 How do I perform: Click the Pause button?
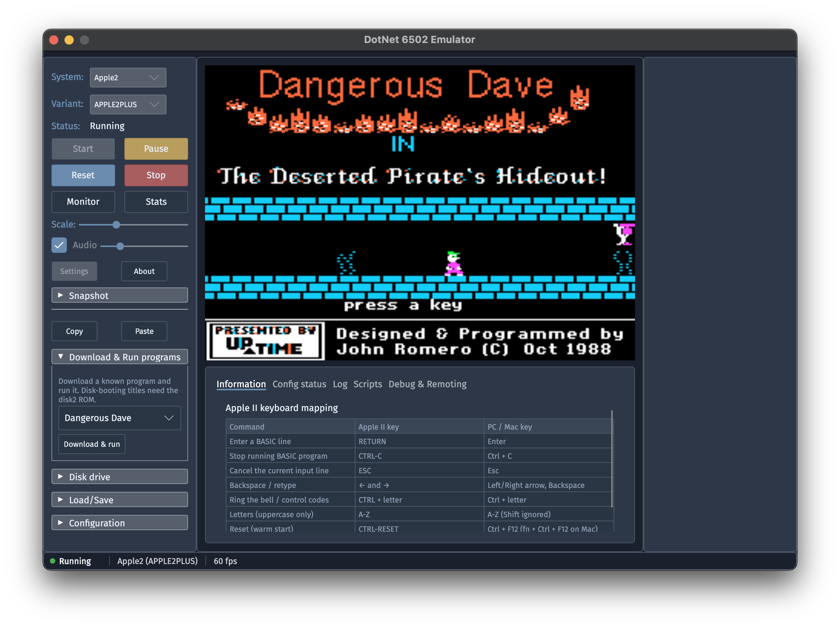(x=156, y=149)
